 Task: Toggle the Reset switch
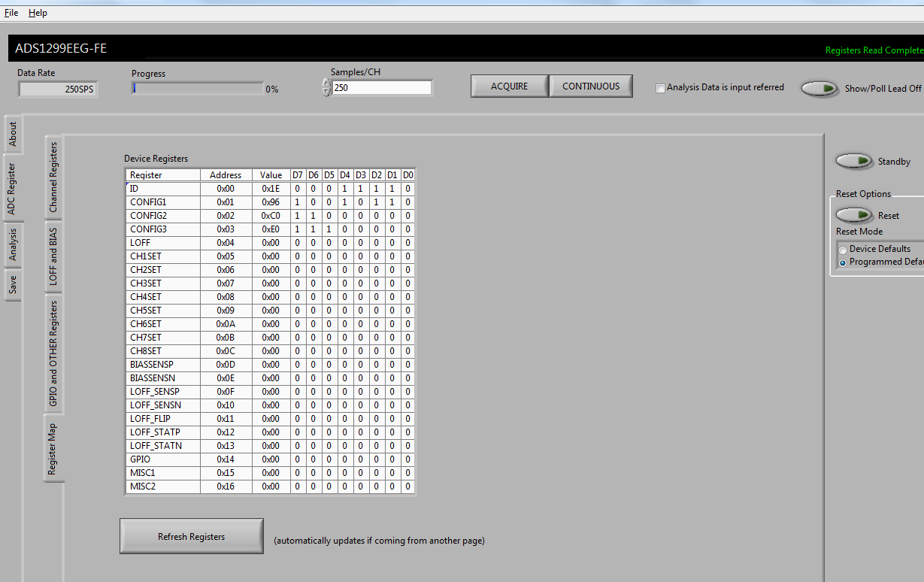[x=855, y=215]
